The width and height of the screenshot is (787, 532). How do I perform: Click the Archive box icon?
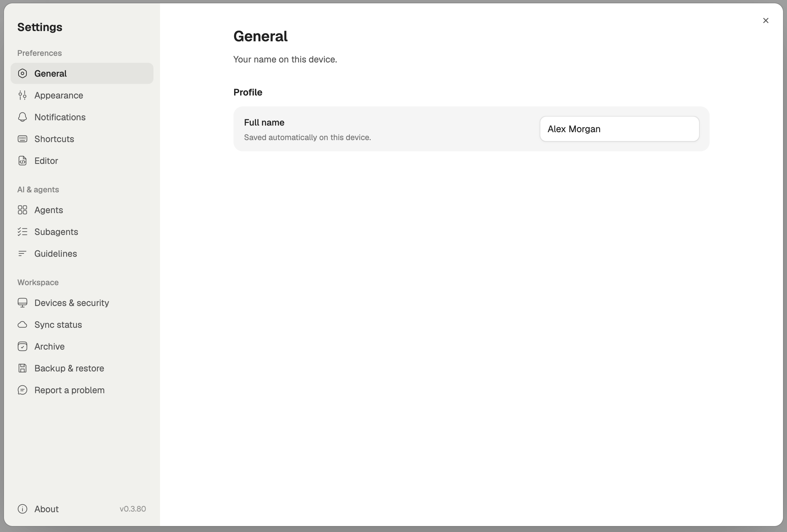[x=22, y=347]
